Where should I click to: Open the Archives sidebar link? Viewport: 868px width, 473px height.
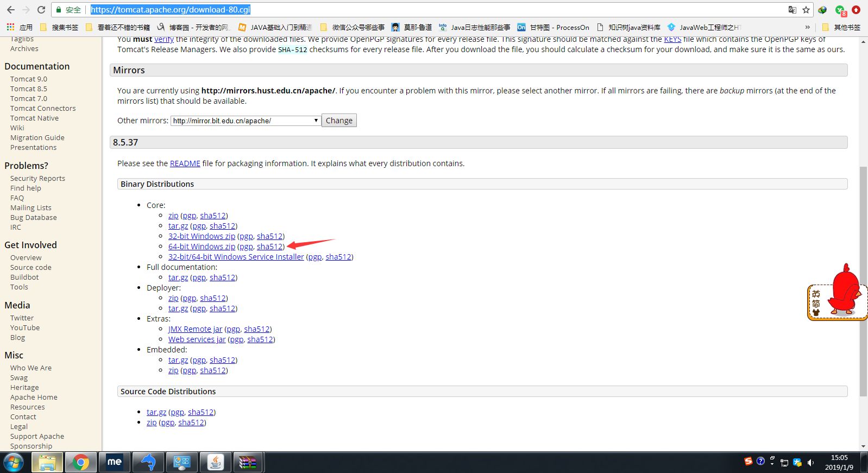pos(24,49)
